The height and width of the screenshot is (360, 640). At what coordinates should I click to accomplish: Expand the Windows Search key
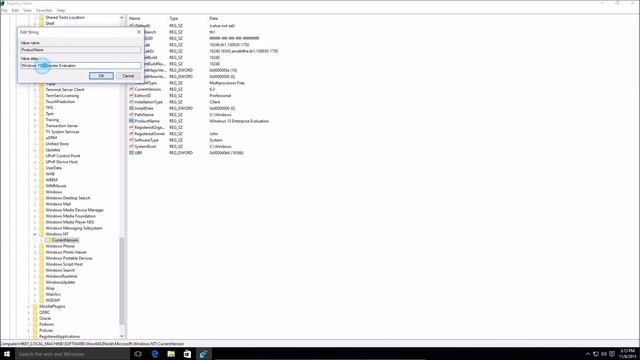pyautogui.click(x=35, y=270)
